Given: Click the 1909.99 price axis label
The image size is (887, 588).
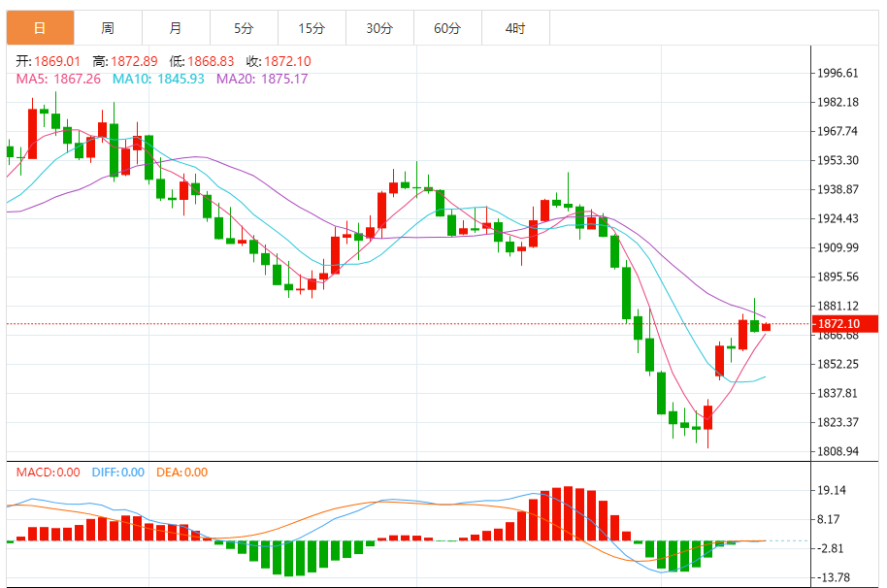Looking at the screenshot, I should tap(838, 247).
